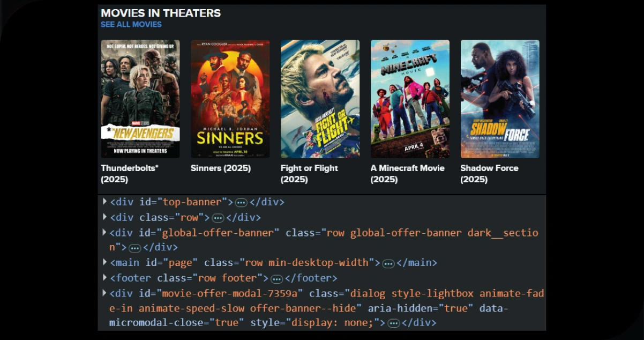644x340 pixels.
Task: Open the Thunderbolts* (2025) title link
Action: (x=130, y=173)
